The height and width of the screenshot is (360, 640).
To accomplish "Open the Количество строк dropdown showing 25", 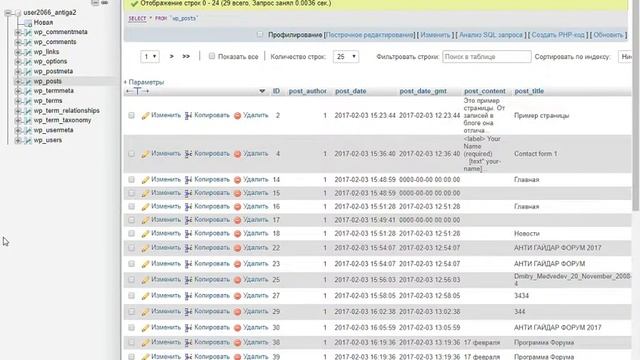I will click(346, 57).
